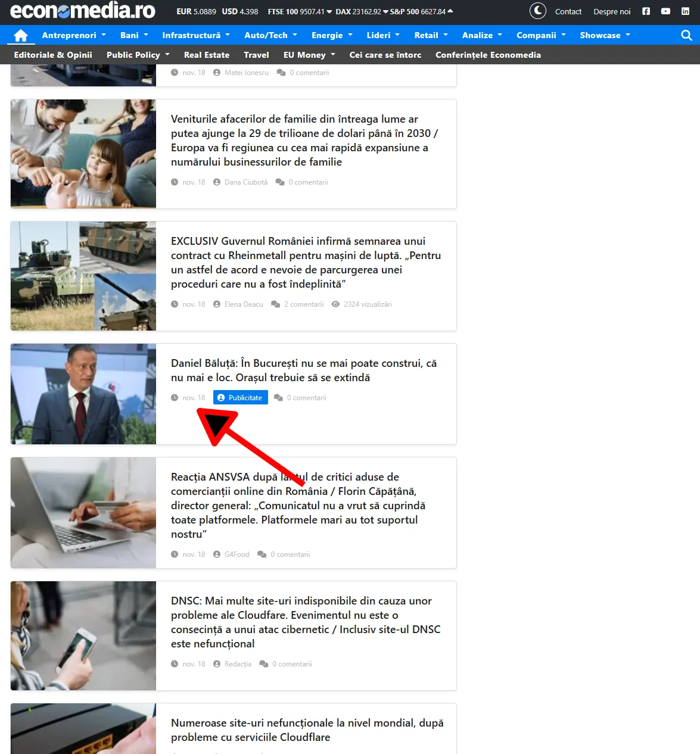Open the Contact link
Screen dimensions: 700x754
pyautogui.click(x=568, y=11)
